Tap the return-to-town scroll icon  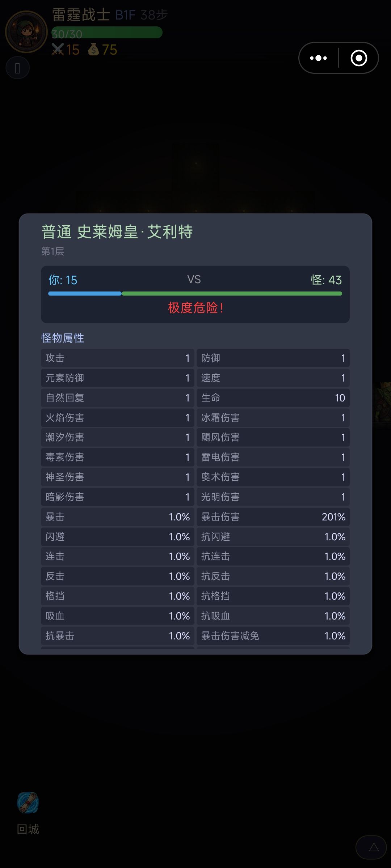tap(28, 803)
